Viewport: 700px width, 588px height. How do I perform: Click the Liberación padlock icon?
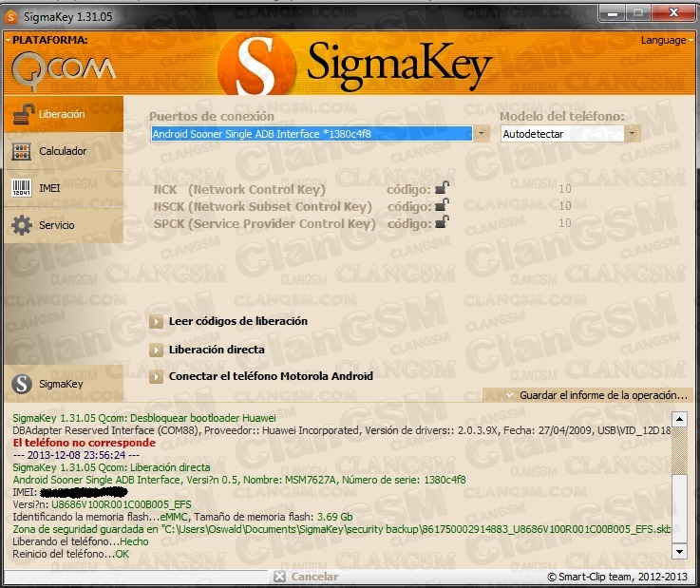point(23,114)
